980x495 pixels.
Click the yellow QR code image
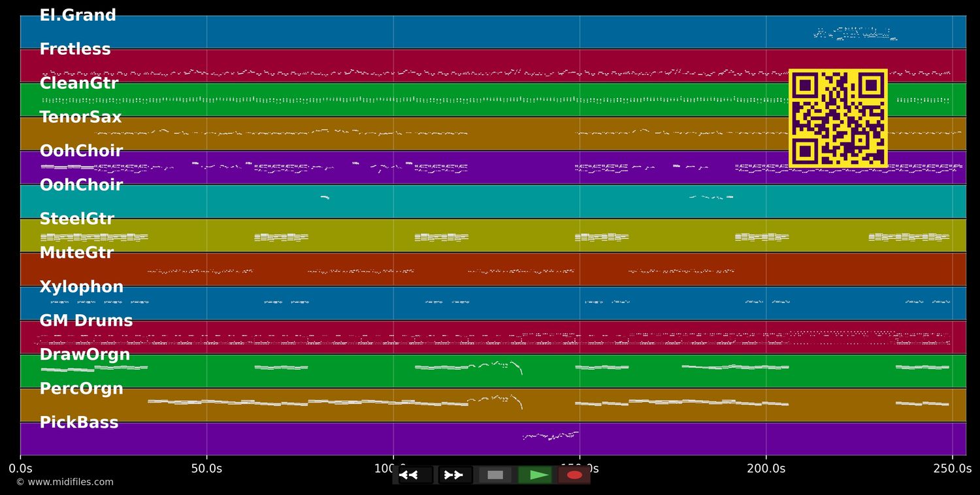pyautogui.click(x=838, y=118)
